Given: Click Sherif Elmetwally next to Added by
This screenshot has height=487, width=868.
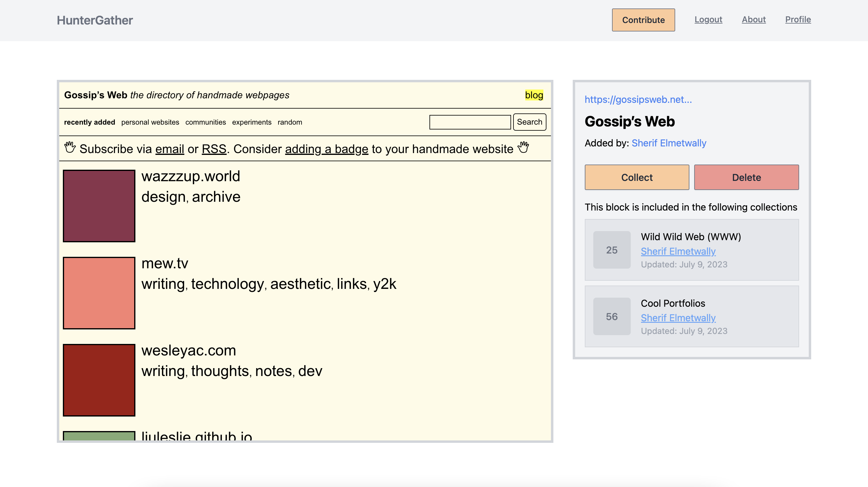Looking at the screenshot, I should click(x=669, y=143).
